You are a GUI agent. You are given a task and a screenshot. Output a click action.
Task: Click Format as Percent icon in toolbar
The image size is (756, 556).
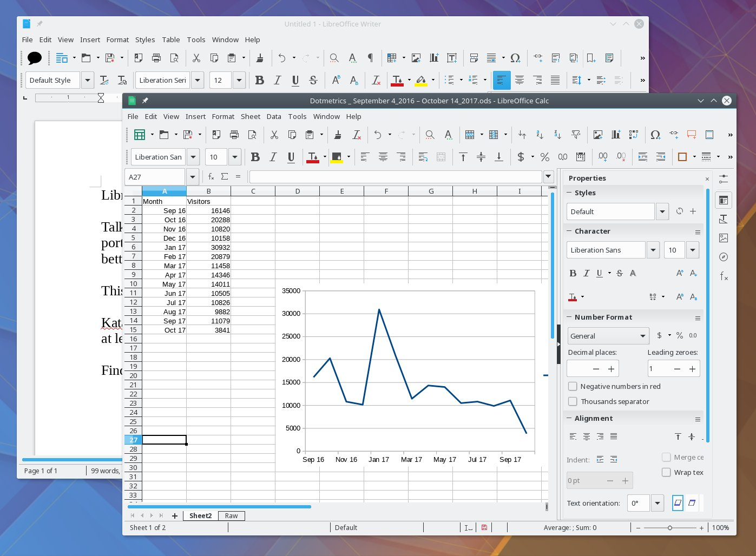[x=545, y=157]
